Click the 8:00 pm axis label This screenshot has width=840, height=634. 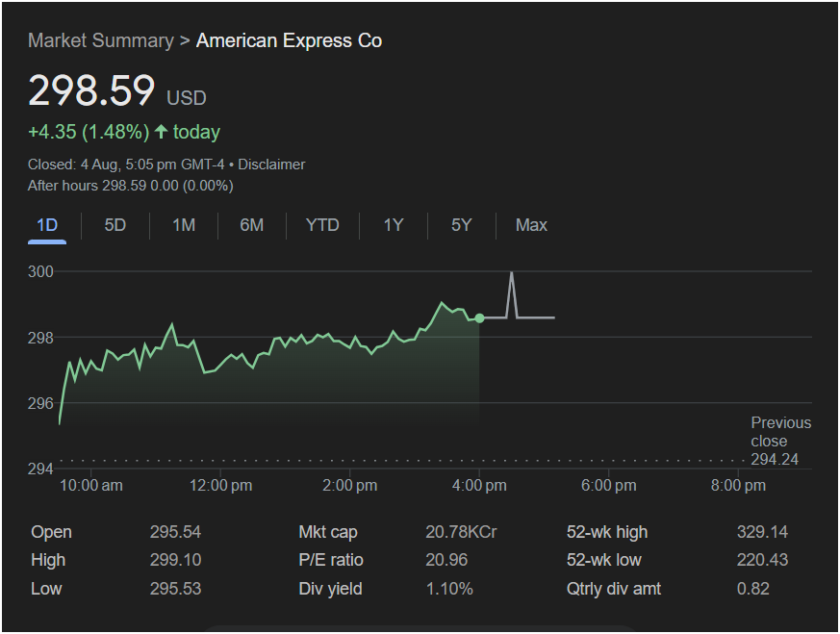pyautogui.click(x=738, y=486)
